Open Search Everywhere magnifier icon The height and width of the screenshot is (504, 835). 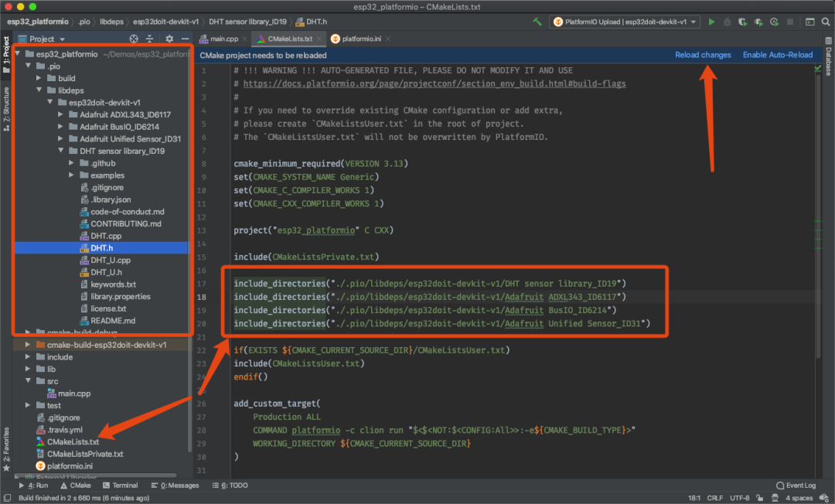pos(826,22)
